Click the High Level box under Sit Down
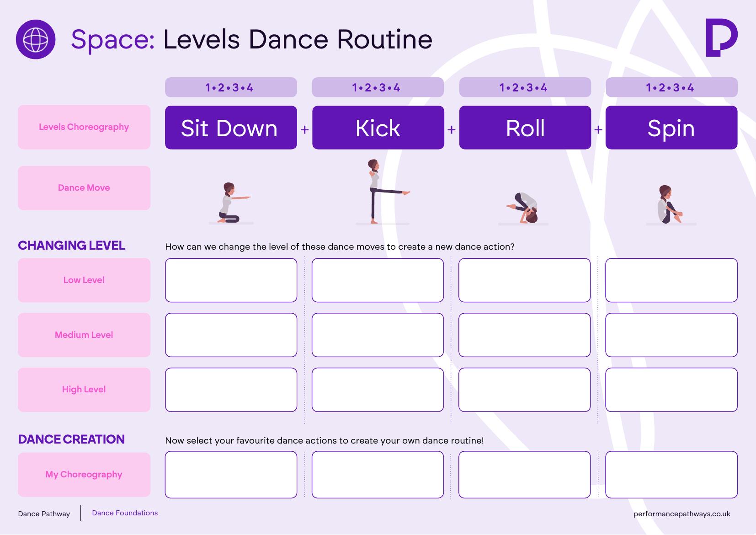The height and width of the screenshot is (535, 756). click(231, 390)
